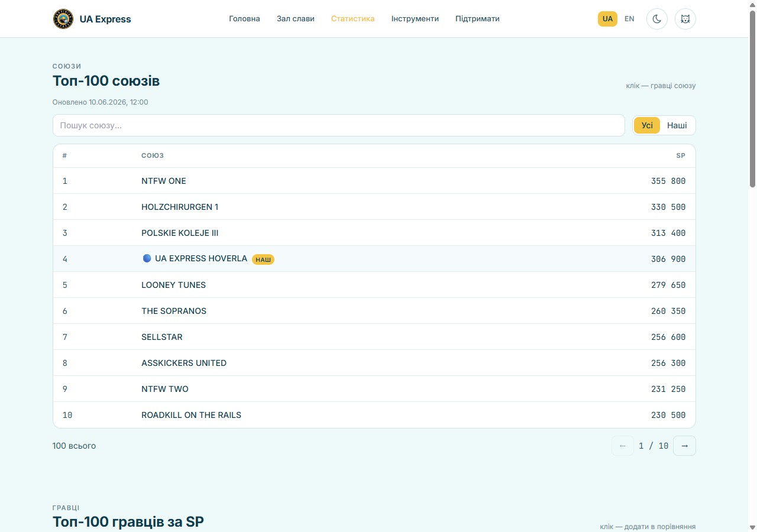
Task: Open Зал слави page
Action: (296, 19)
